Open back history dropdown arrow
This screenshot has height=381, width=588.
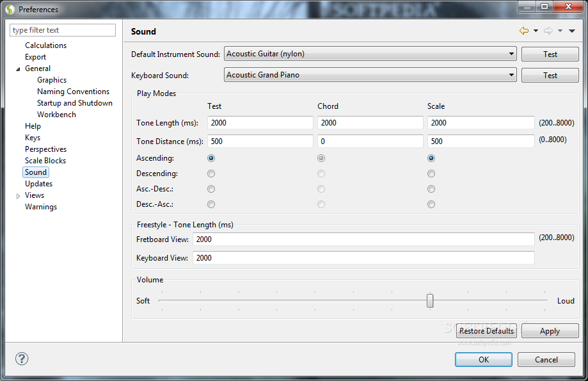[x=536, y=31]
